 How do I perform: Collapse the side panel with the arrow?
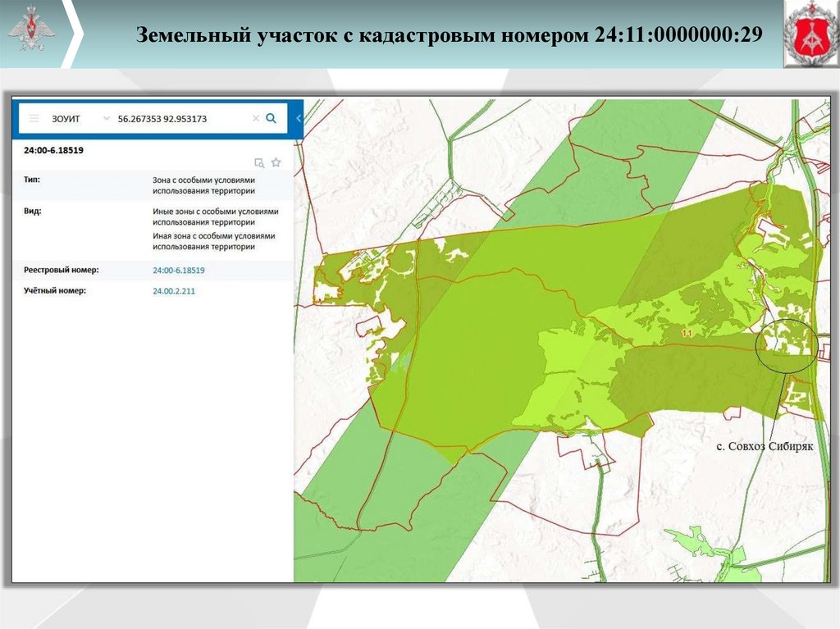tap(299, 119)
